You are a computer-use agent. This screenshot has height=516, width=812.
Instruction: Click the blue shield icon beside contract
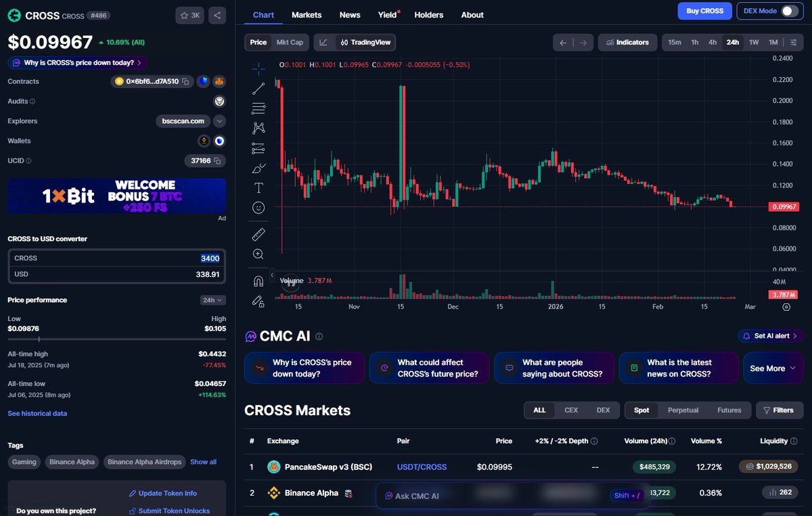pyautogui.click(x=203, y=81)
